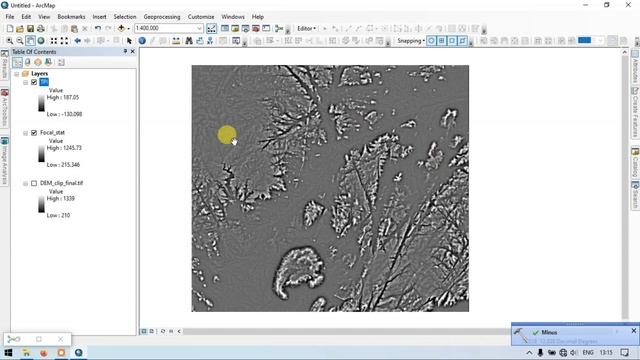The width and height of the screenshot is (640, 360).
Task: Open the Bookmarks menu
Action: [x=71, y=17]
